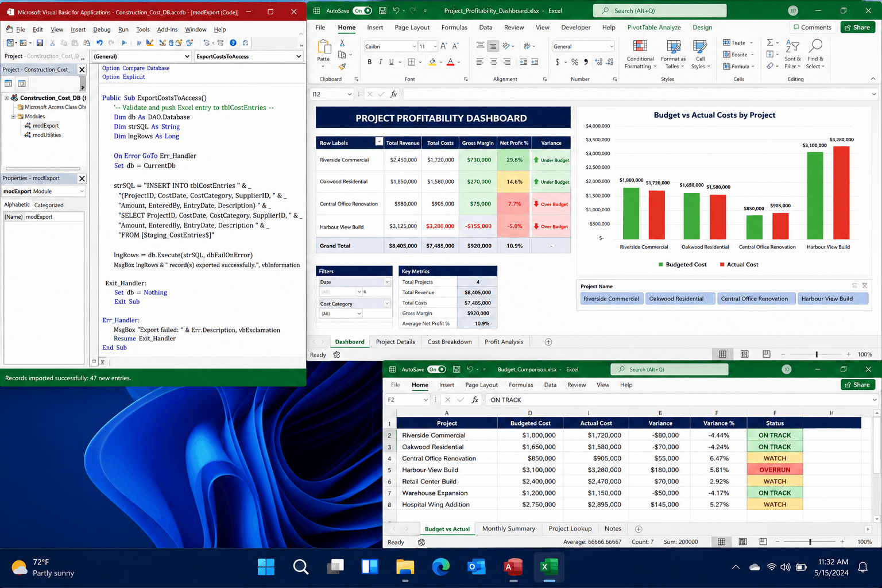
Task: Click Share button in Dashboard Excel window
Action: pyautogui.click(x=857, y=27)
